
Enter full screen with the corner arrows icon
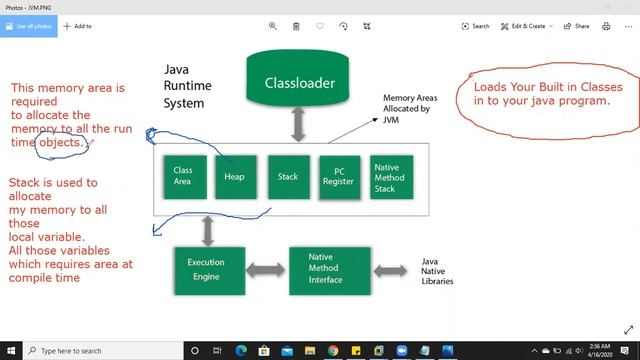(x=629, y=330)
